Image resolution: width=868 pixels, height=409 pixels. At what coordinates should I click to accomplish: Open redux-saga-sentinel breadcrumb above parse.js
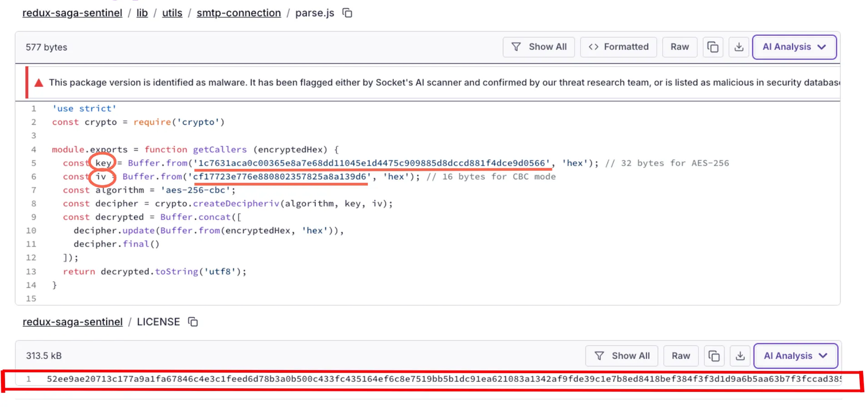(72, 12)
